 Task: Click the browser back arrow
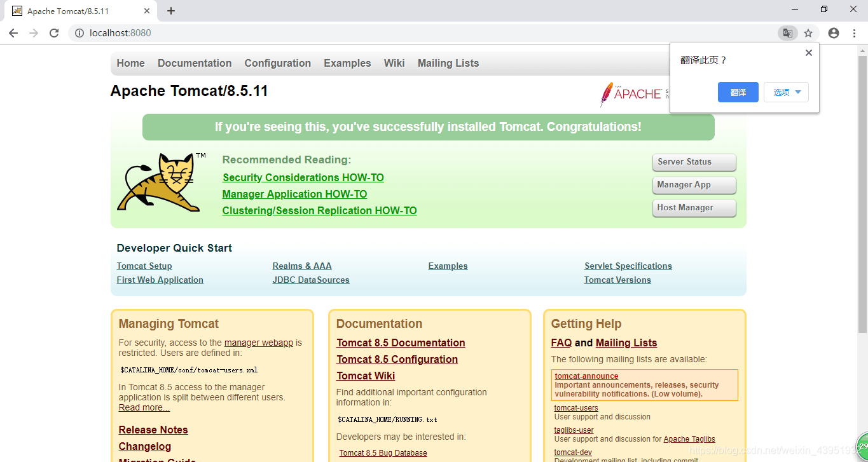point(13,33)
